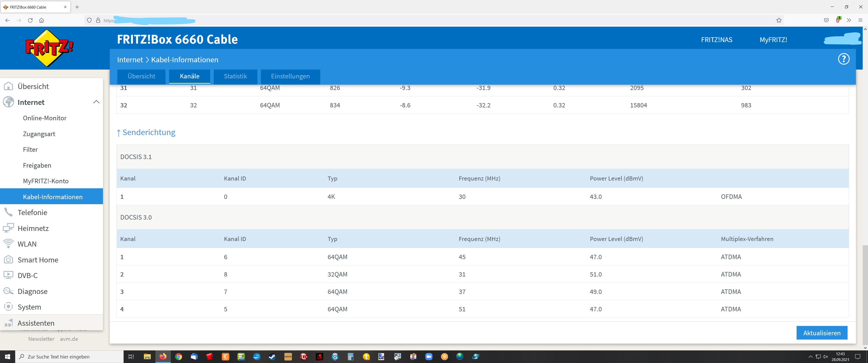The width and height of the screenshot is (868, 363).
Task: Select Online-Monitor in the Internet submenu
Action: pyautogui.click(x=44, y=118)
